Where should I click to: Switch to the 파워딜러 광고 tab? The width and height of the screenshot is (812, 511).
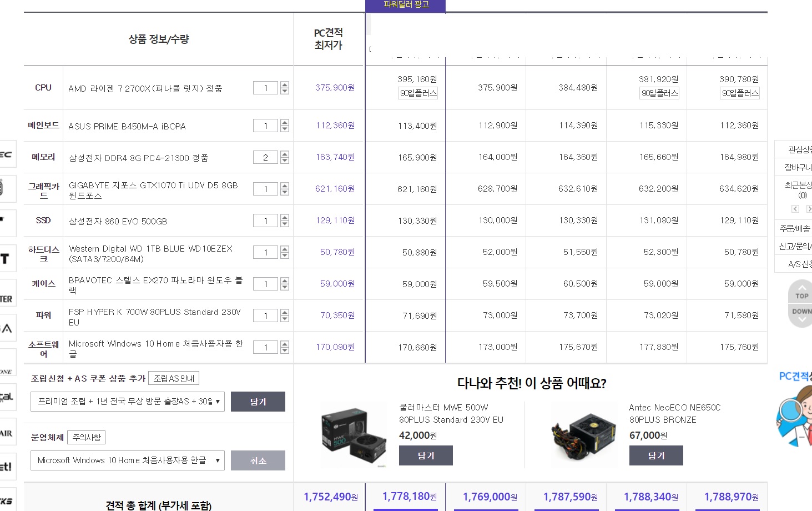pos(406,5)
